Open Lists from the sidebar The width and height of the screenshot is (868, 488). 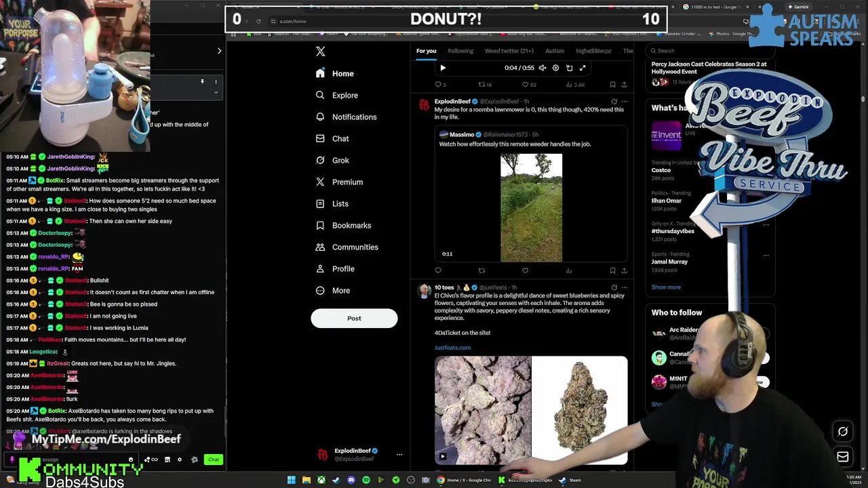332,203
